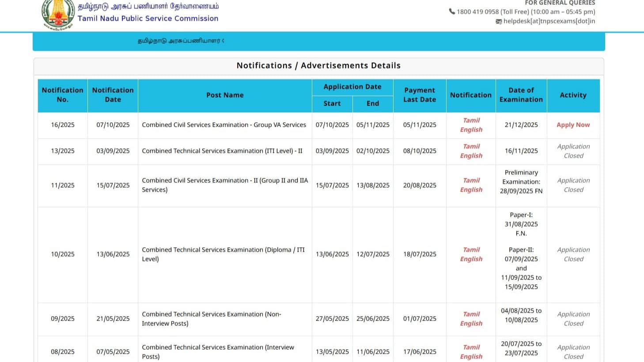Open Tamil notification for ITI Level - II exam
The image size is (644, 362).
[471, 146]
